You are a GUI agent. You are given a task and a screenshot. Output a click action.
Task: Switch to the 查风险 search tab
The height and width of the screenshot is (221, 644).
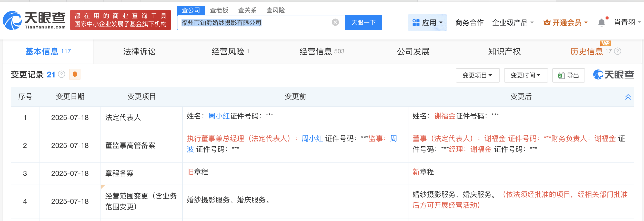click(276, 10)
